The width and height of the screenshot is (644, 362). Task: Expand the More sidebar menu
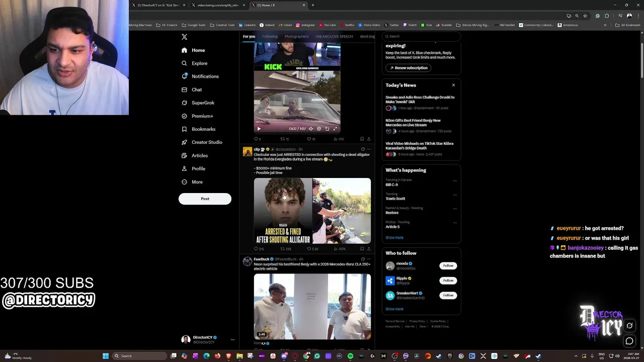coord(192,182)
